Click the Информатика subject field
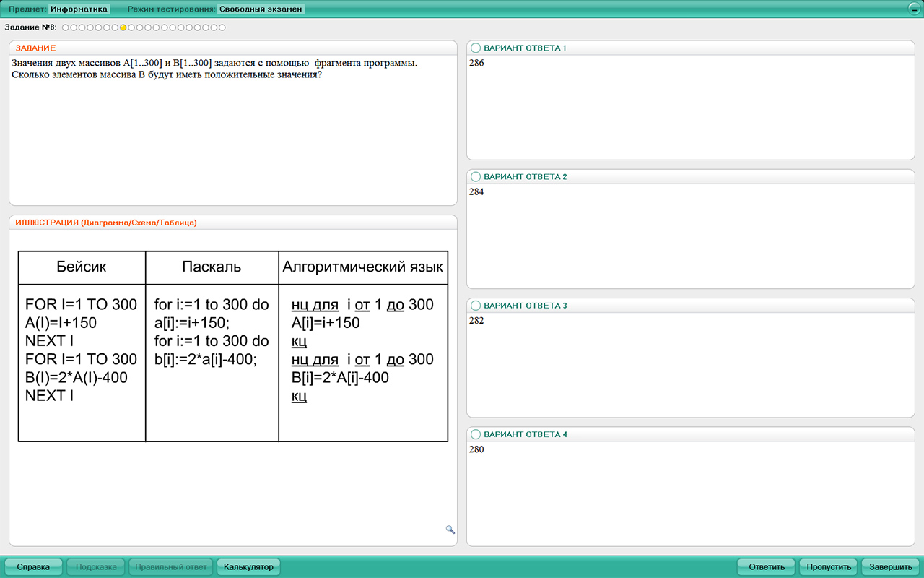The image size is (924, 578). coord(79,9)
